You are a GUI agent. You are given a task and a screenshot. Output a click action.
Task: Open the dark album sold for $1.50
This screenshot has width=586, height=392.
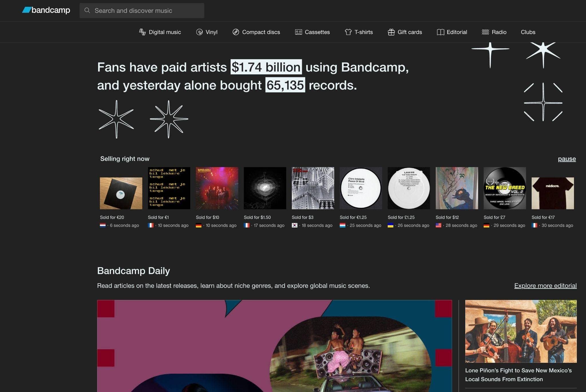click(265, 188)
